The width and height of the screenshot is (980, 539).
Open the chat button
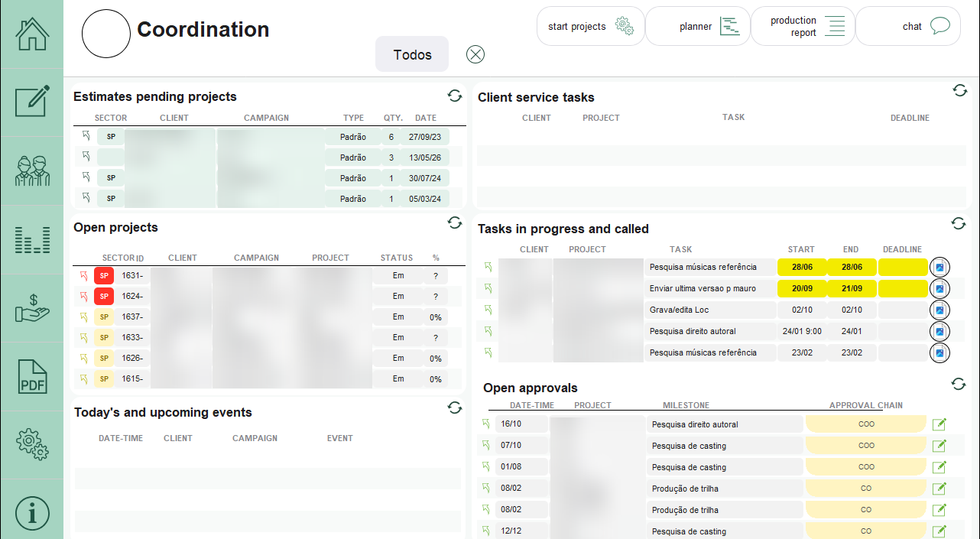tap(908, 26)
